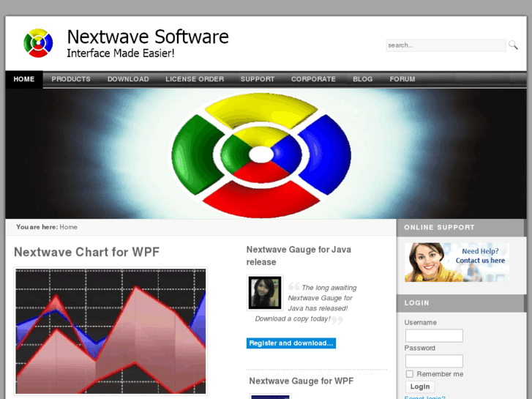Click the Username input field
The width and height of the screenshot is (532, 399).
coord(434,335)
